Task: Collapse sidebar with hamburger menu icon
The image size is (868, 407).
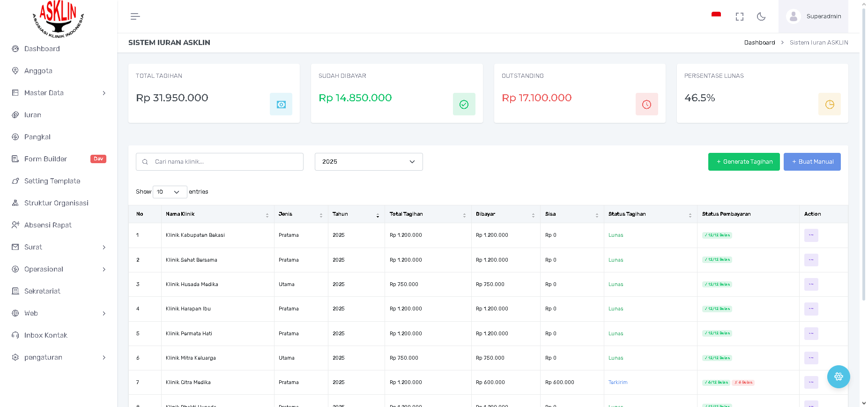Action: pos(135,16)
